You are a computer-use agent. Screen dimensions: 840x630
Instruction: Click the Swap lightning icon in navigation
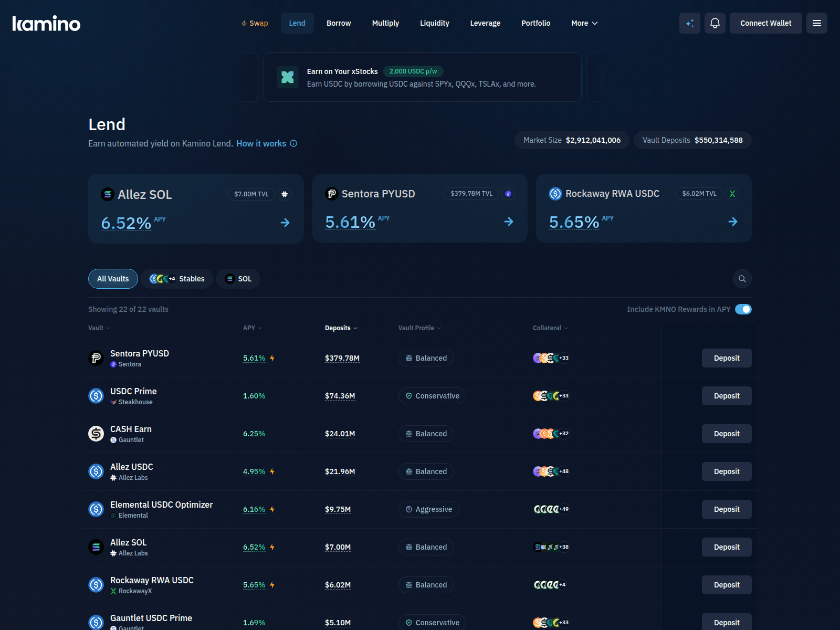(243, 23)
